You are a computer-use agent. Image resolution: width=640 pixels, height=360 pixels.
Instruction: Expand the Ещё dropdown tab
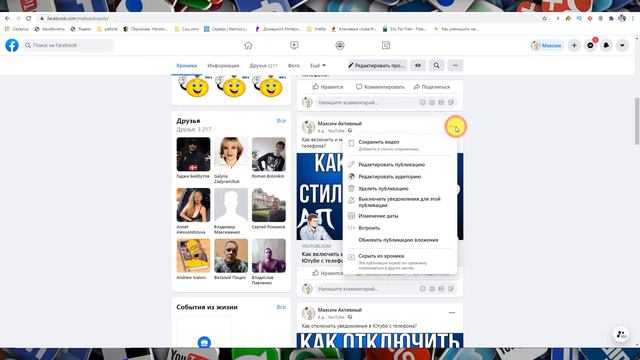pyautogui.click(x=318, y=65)
